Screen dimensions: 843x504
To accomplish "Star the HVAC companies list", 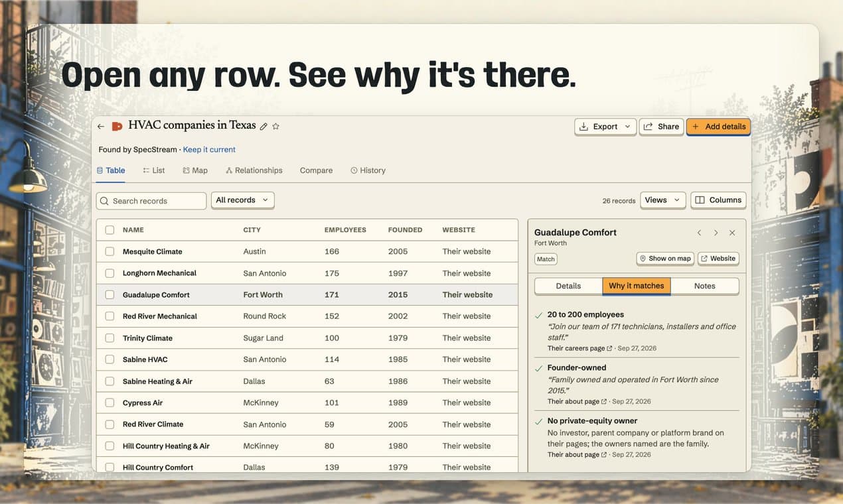I will click(276, 126).
